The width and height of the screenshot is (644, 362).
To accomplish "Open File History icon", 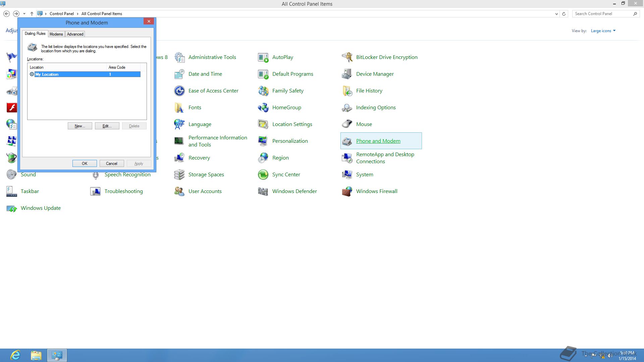I will click(347, 91).
